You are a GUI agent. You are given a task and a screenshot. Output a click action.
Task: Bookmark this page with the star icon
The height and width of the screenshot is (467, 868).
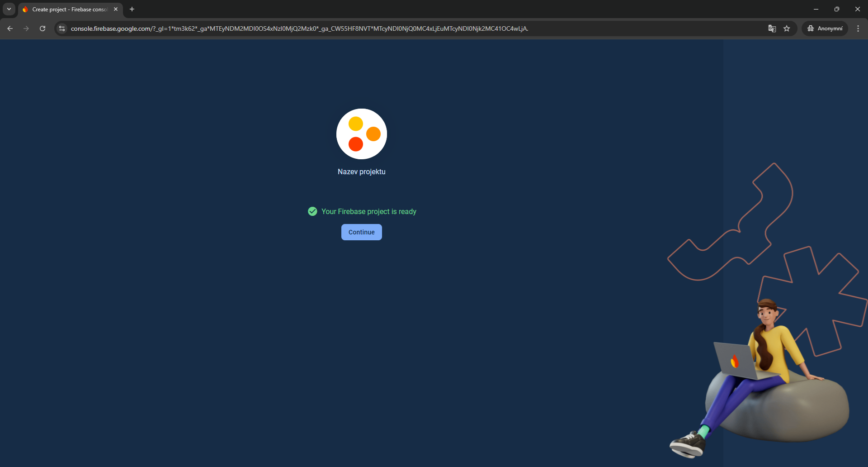(x=787, y=29)
